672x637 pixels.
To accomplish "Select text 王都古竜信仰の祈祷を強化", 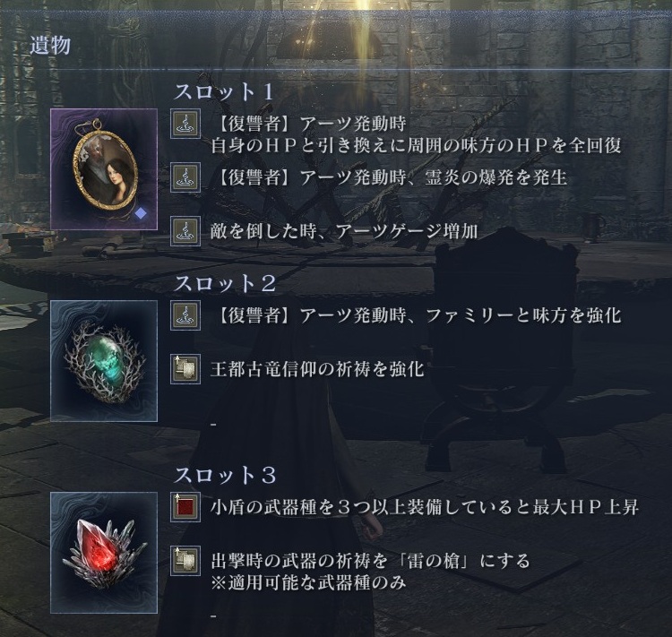I will tap(317, 369).
